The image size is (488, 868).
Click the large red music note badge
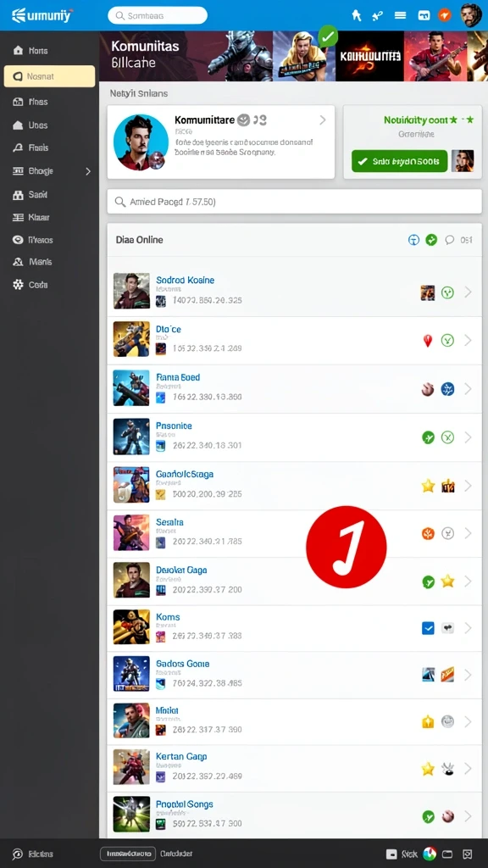[346, 547]
